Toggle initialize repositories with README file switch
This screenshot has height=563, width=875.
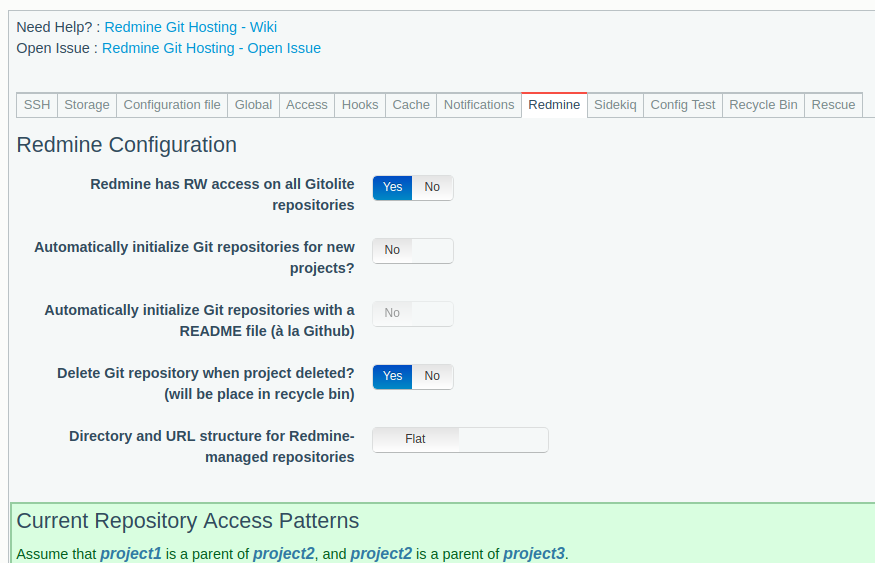pos(413,314)
